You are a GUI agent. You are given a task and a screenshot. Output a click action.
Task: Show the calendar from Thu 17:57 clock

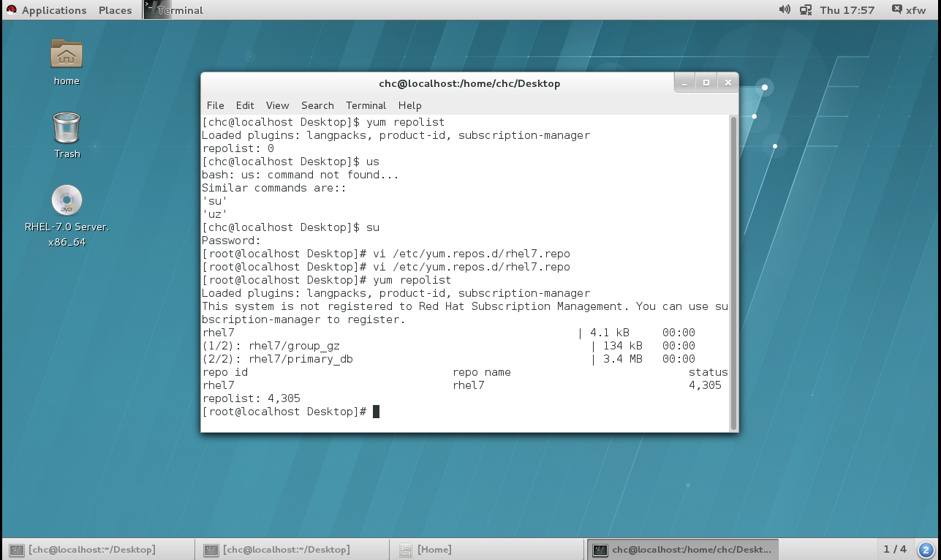coord(847,10)
